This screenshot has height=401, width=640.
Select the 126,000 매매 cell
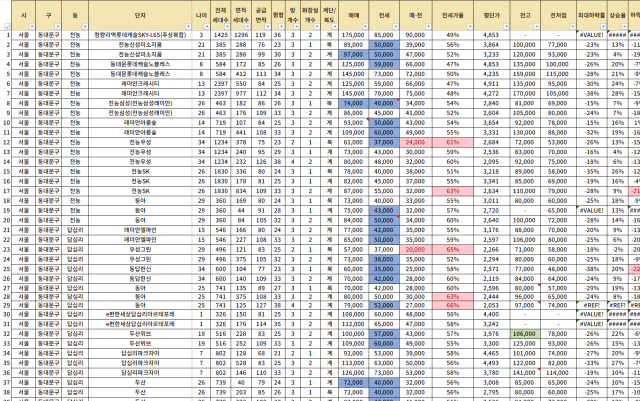click(353, 373)
